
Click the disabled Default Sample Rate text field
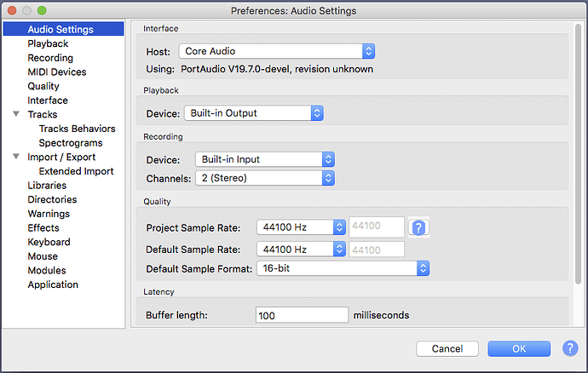click(377, 250)
